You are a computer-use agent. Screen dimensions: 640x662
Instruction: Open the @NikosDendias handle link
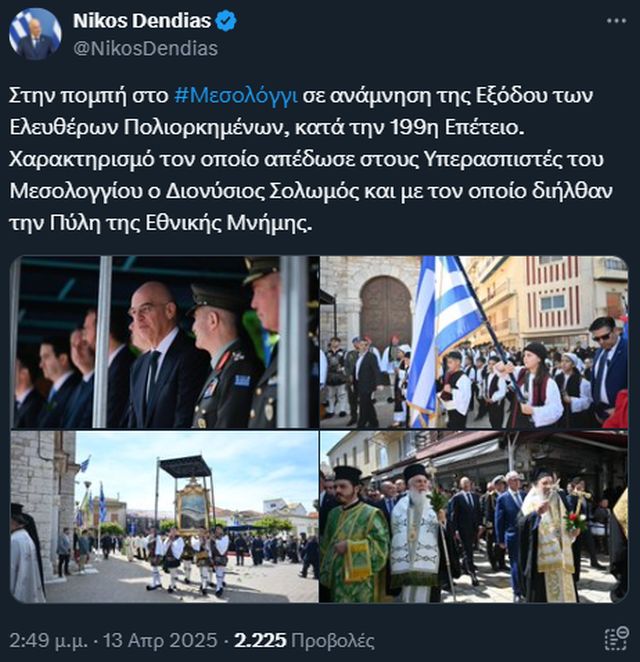click(146, 48)
